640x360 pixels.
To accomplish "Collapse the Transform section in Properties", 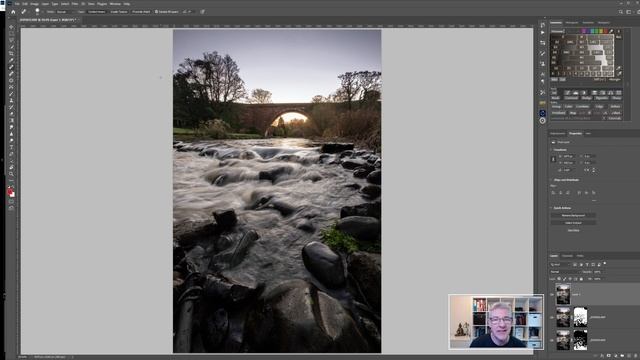I will (x=551, y=150).
